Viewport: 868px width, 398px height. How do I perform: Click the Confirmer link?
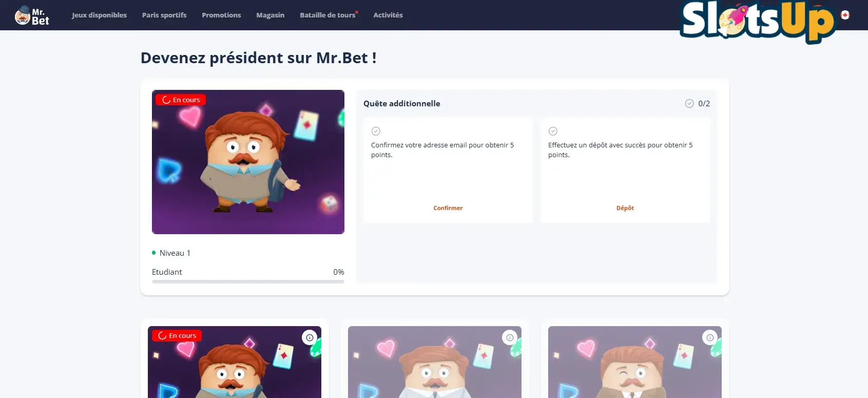pyautogui.click(x=448, y=208)
